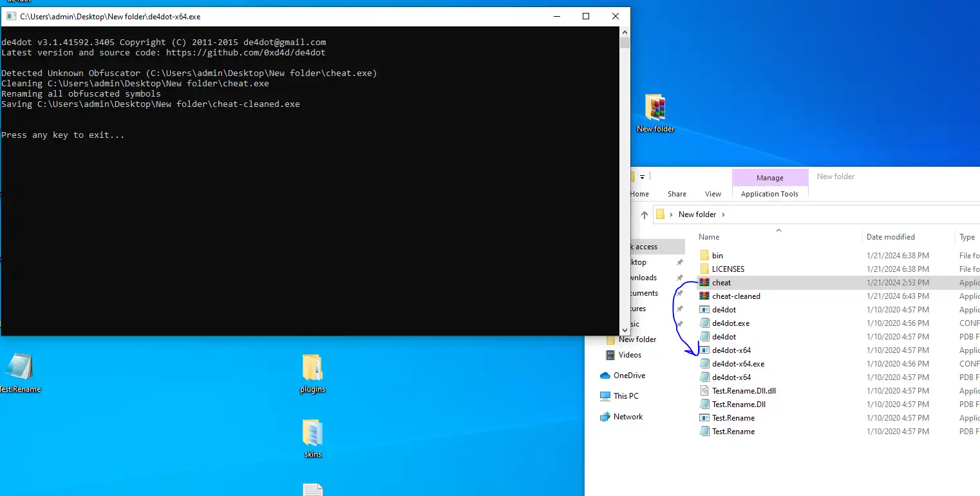
Task: Open the cheat WinRAR-style application icon
Action: [704, 283]
